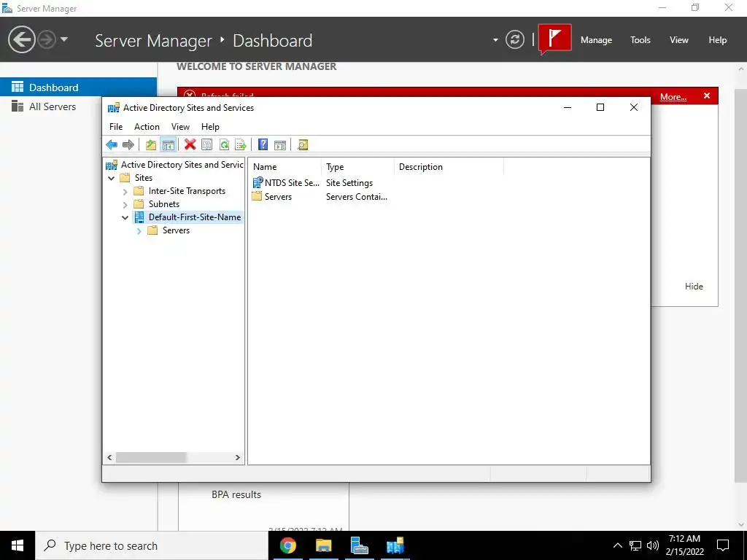Click the Export List toolbar icon
This screenshot has height=560, width=747.
click(x=241, y=145)
